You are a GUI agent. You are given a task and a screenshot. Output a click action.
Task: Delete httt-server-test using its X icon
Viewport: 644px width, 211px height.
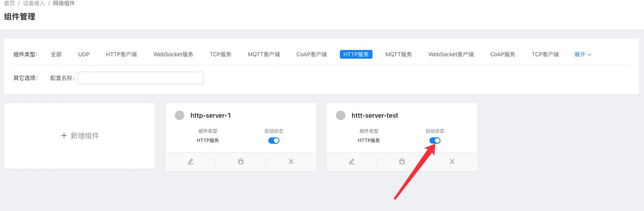pyautogui.click(x=452, y=161)
